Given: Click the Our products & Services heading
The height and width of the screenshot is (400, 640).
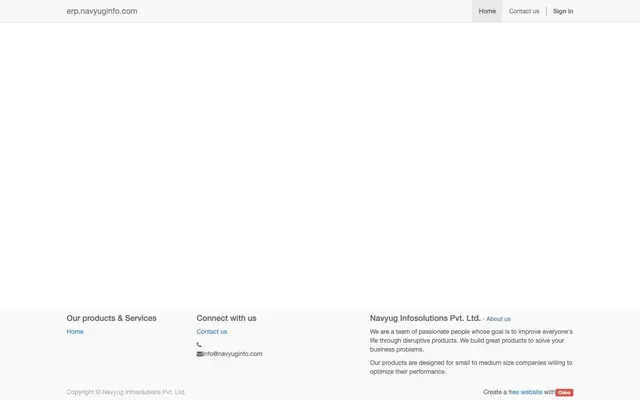Looking at the screenshot, I should click(111, 318).
